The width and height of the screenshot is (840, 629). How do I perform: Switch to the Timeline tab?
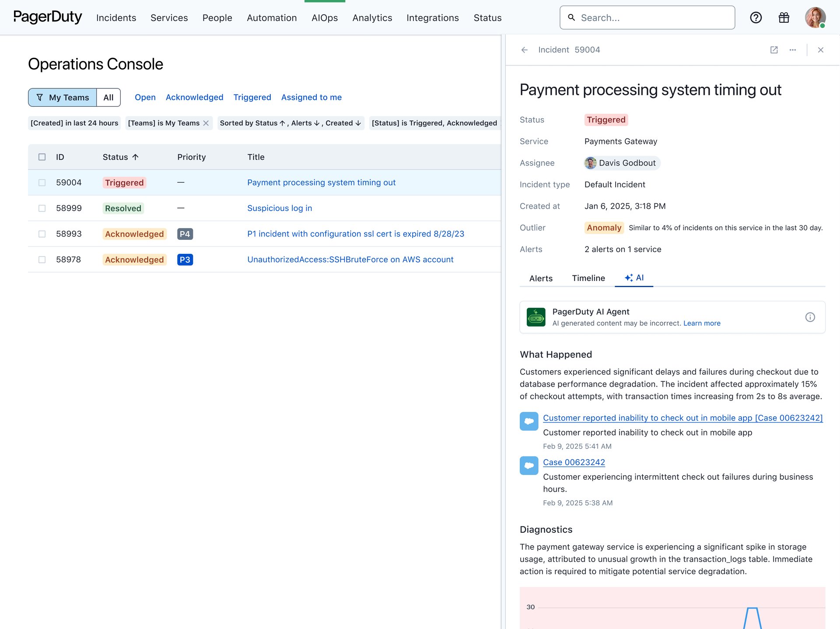588,278
